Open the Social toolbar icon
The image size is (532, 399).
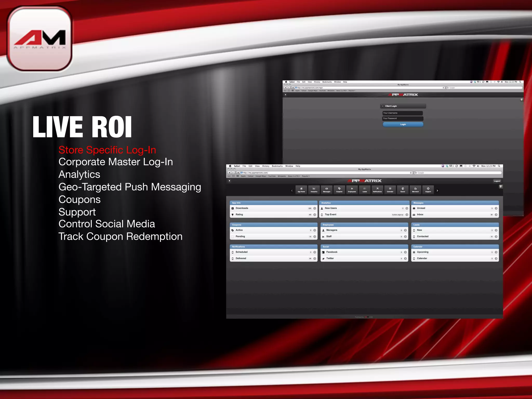click(x=403, y=190)
